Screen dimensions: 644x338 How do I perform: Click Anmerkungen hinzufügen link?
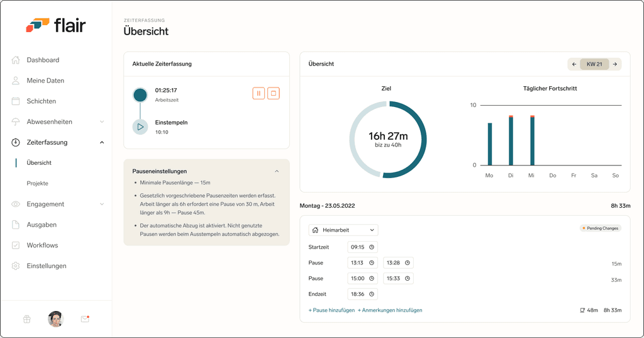coord(390,310)
